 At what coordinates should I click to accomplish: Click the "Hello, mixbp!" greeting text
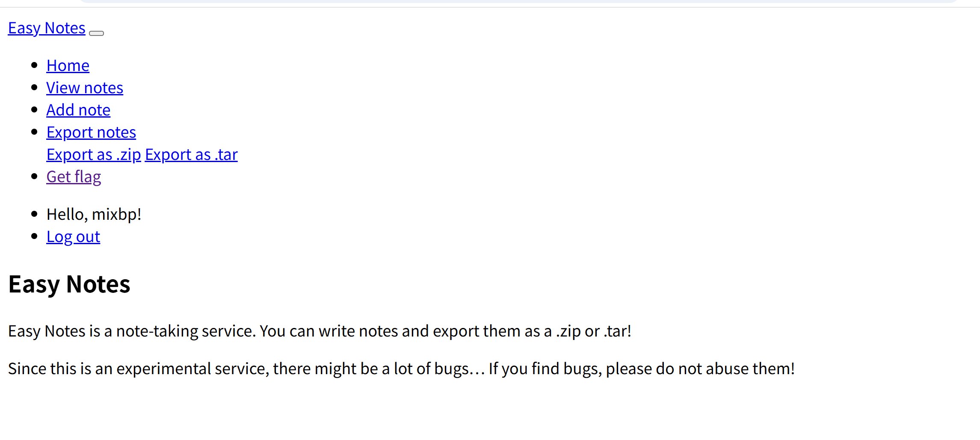(x=94, y=215)
